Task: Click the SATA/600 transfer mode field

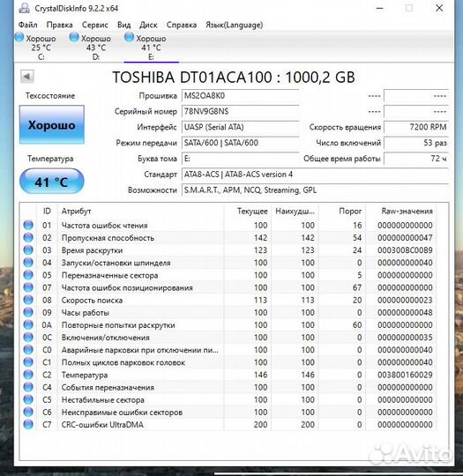Action: click(x=240, y=143)
